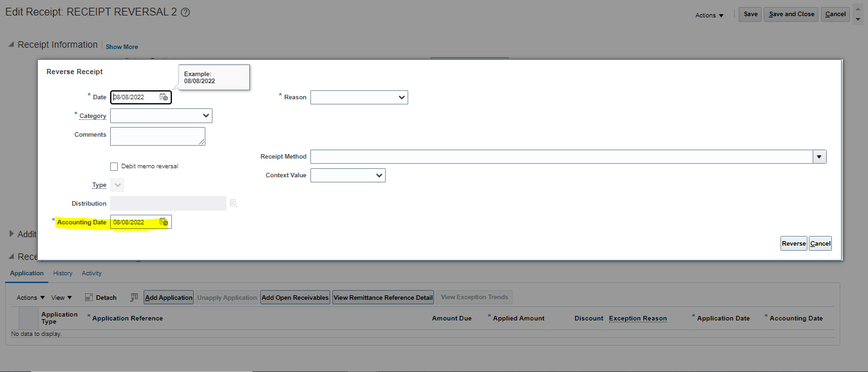
Task: Open the Date calendar picker icon
Action: coord(164,97)
